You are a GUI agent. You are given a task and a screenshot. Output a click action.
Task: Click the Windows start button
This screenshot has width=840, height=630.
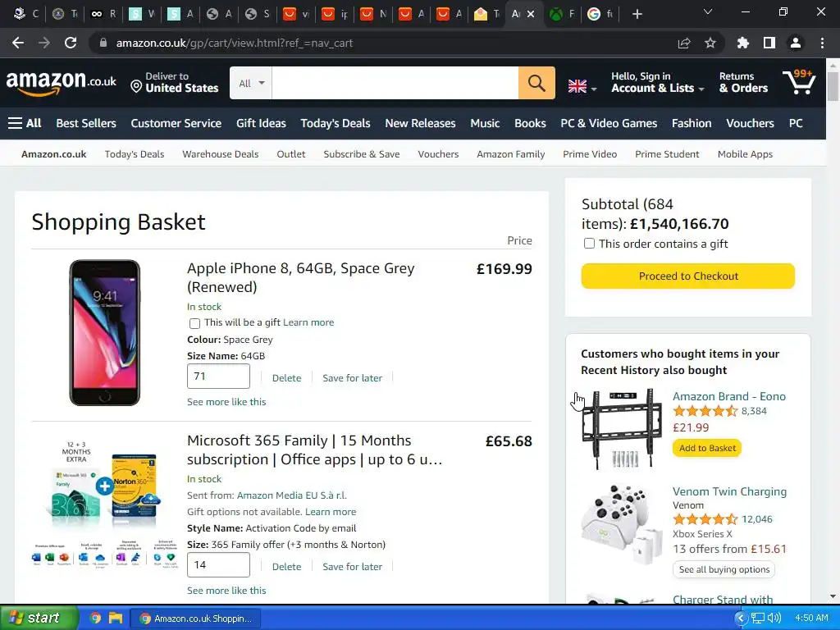click(x=39, y=618)
